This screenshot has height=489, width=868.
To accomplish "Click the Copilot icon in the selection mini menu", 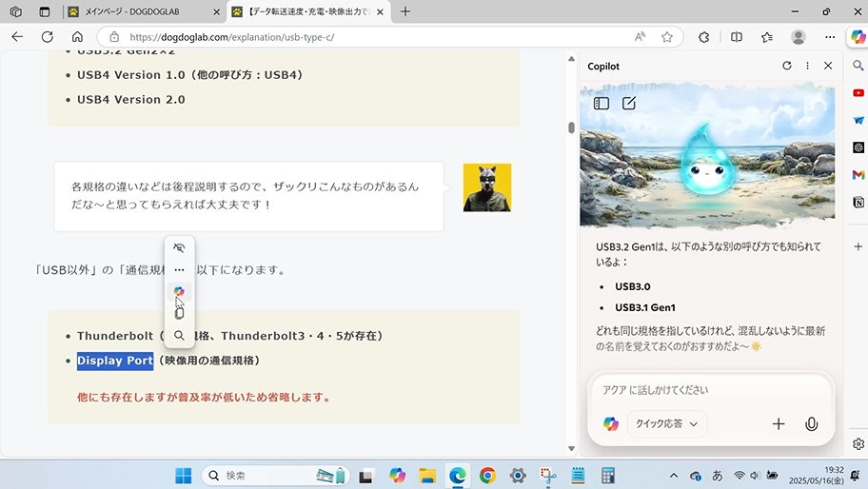I will [x=179, y=292].
